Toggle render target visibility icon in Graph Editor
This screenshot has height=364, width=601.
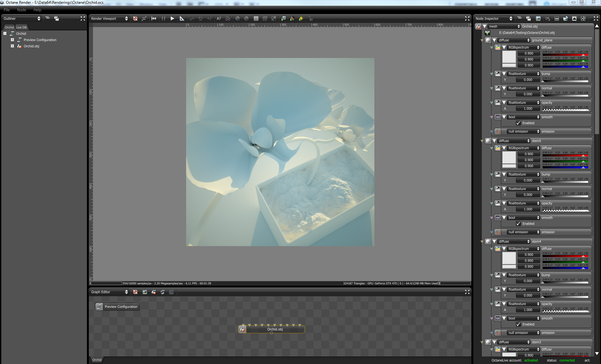(x=145, y=292)
